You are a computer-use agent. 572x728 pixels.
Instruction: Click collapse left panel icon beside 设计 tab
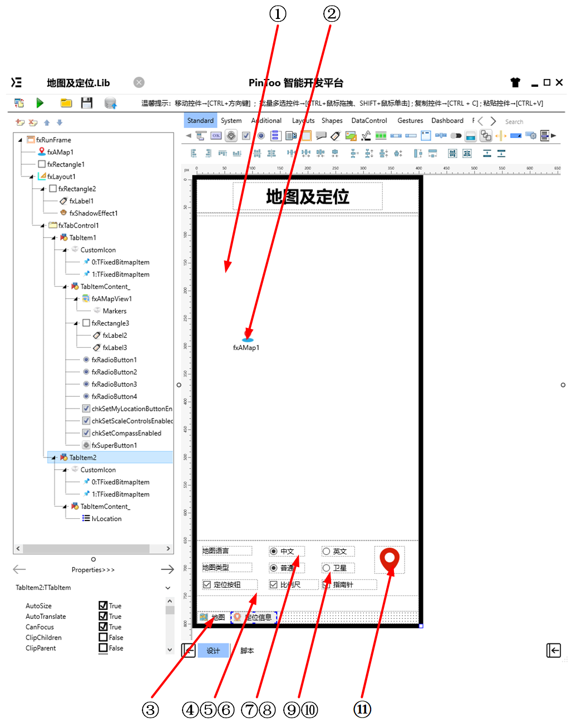point(189,650)
